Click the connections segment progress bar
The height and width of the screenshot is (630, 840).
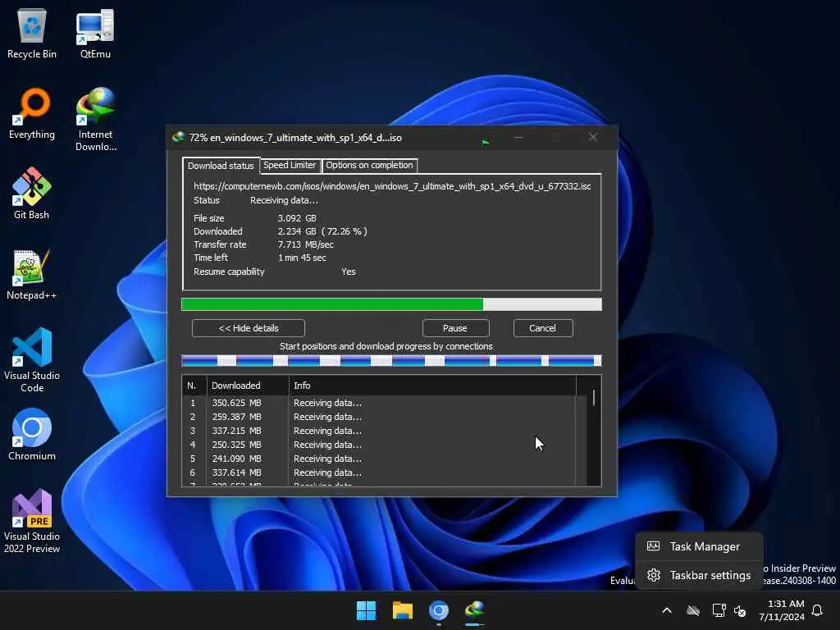click(x=391, y=361)
